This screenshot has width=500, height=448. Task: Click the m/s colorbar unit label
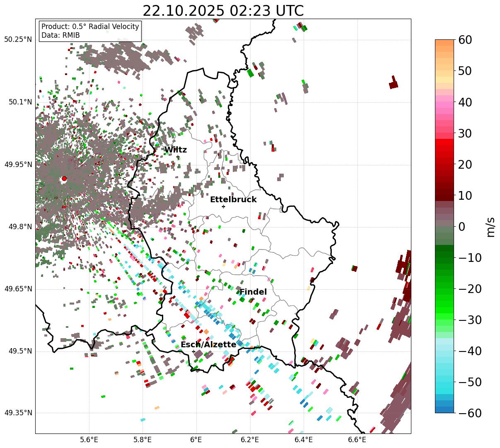click(490, 226)
